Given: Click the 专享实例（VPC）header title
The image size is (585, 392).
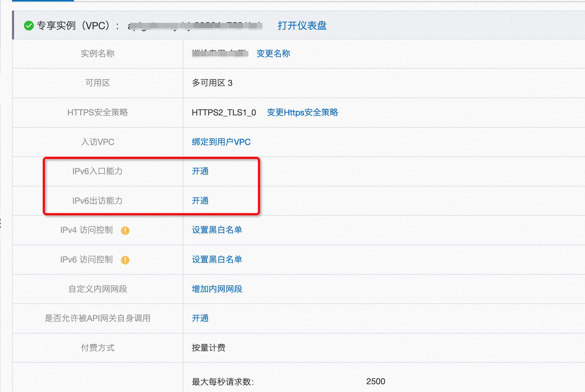Looking at the screenshot, I should point(77,26).
